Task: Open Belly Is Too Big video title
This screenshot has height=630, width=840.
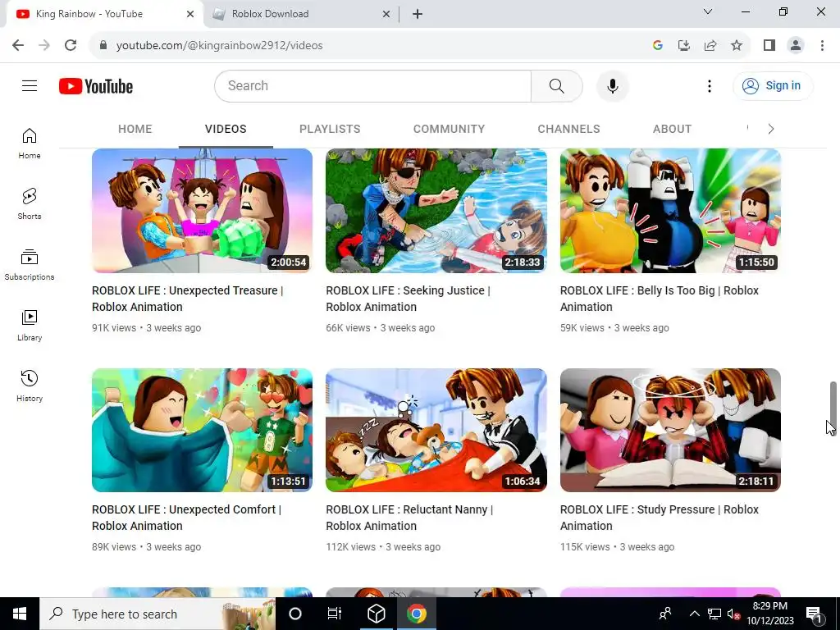Action: [x=660, y=299]
